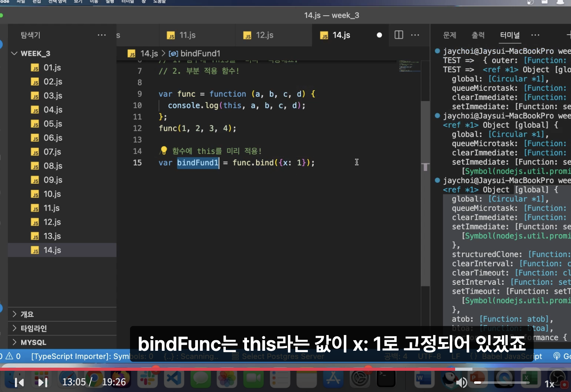Screen dimensions: 571x392
Task: Open the 출력 output panel tab
Action: pyautogui.click(x=478, y=35)
